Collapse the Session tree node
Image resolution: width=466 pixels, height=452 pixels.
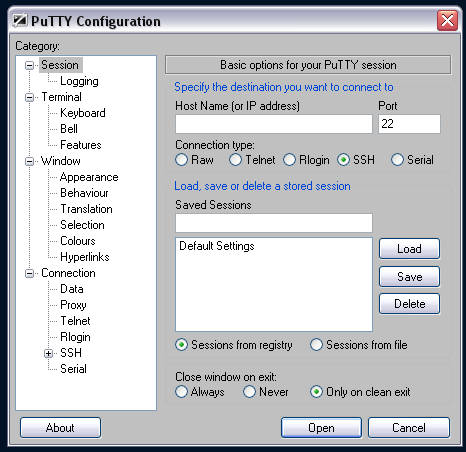coord(30,65)
